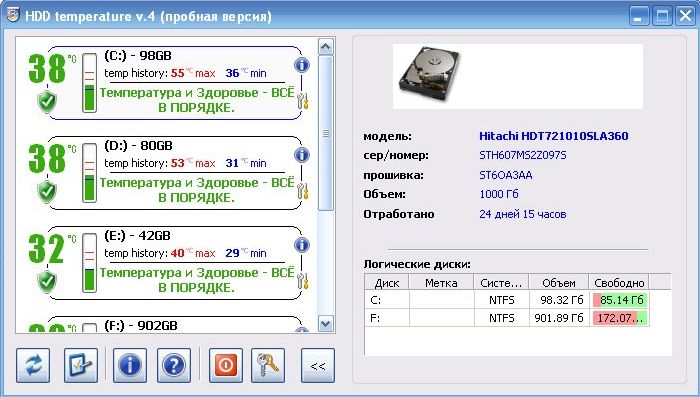Minimize the HDD temperature window

point(639,17)
